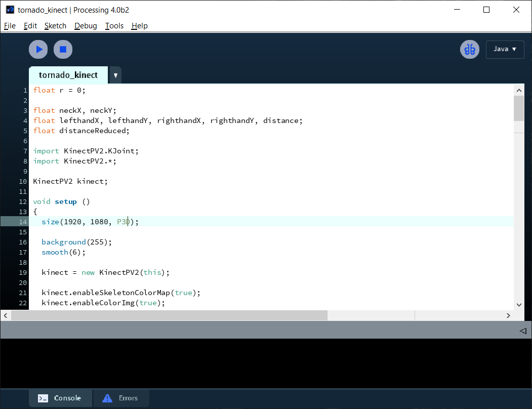Click the Console tab terminal icon
532x409 pixels.
pos(43,398)
